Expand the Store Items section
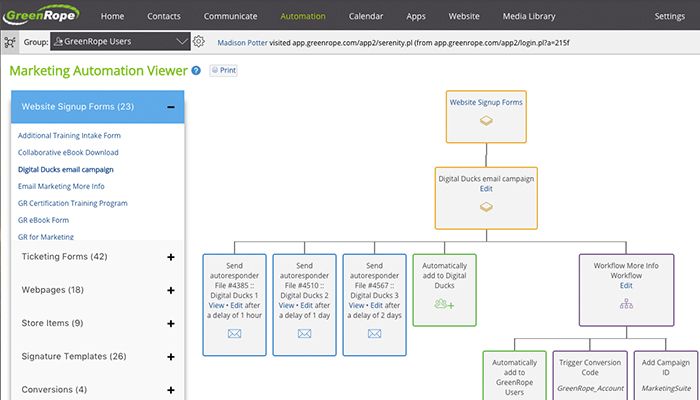Image resolution: width=700 pixels, height=400 pixels. pyautogui.click(x=171, y=324)
